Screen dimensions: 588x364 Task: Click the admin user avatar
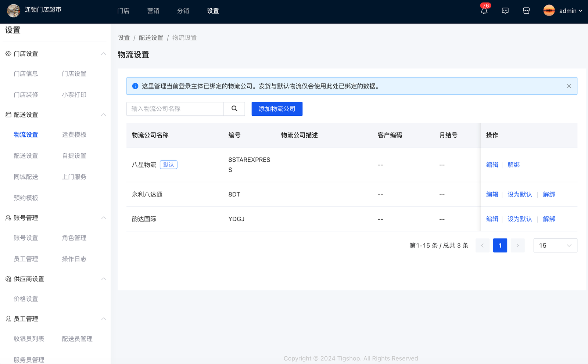(549, 11)
